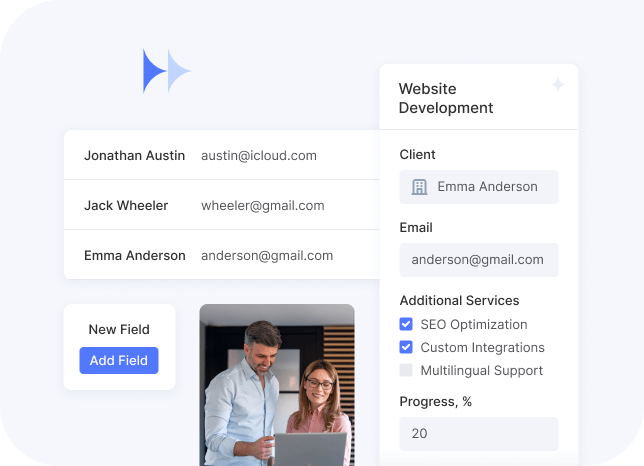Click the Email field with anderson@gmail.com
Image resolution: width=644 pixels, height=466 pixels.
click(x=479, y=260)
